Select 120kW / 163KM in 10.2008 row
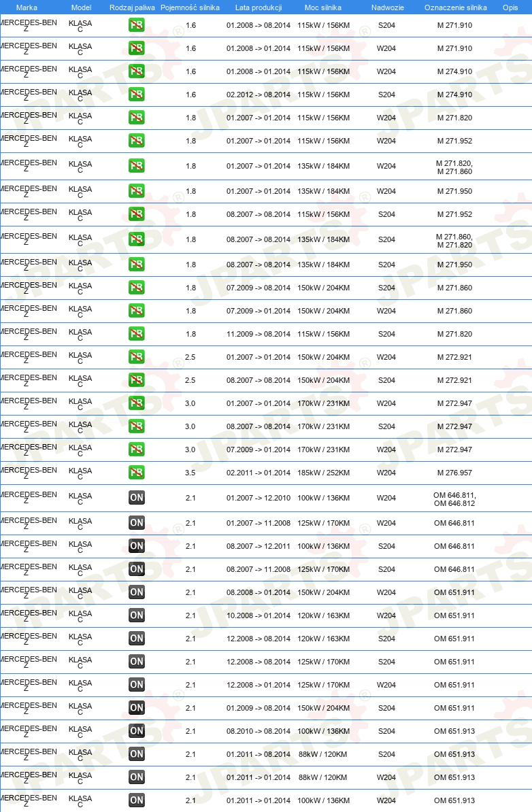This screenshot has height=812, width=532. click(323, 615)
